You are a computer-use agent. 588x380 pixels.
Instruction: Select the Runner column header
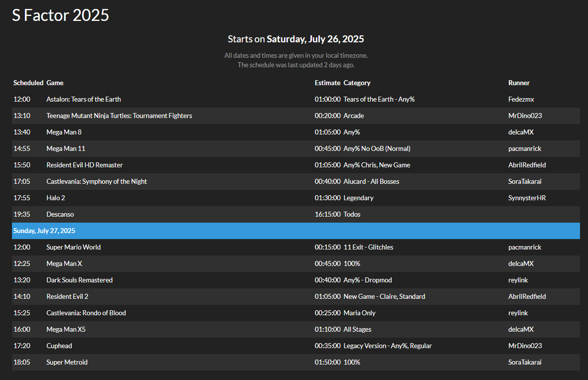click(519, 83)
